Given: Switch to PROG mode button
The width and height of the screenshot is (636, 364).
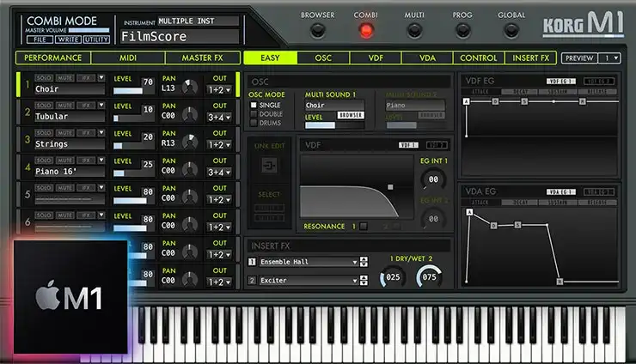Looking at the screenshot, I should click(462, 30).
